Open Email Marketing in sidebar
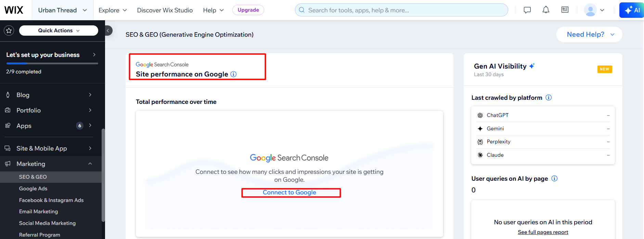This screenshot has height=239, width=644. [x=39, y=212]
